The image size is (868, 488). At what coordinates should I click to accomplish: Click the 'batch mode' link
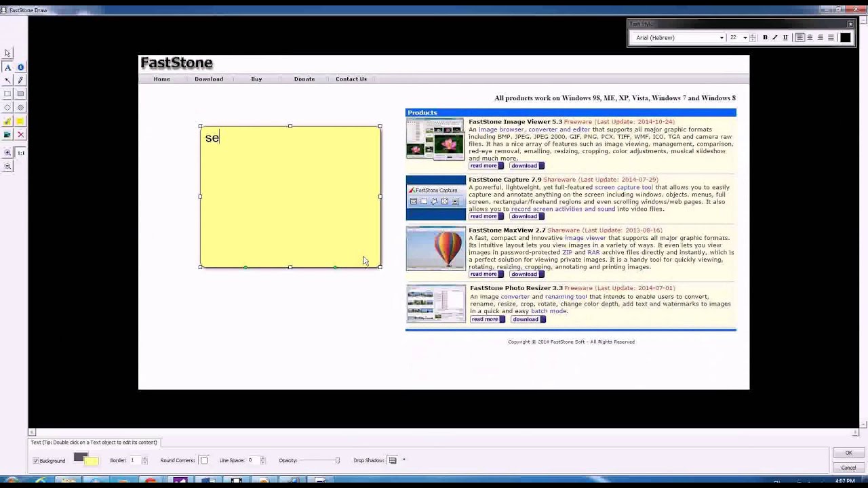coord(549,311)
